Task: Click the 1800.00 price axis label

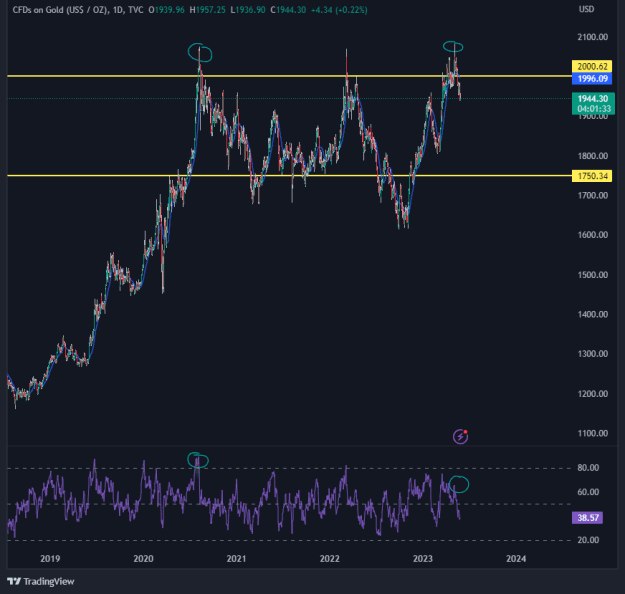Action: [593, 156]
